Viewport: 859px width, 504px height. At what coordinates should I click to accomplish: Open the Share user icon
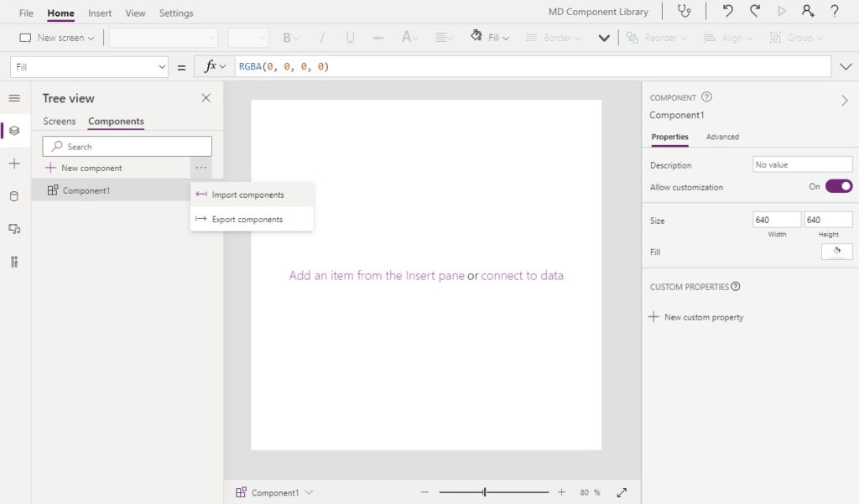(x=808, y=11)
